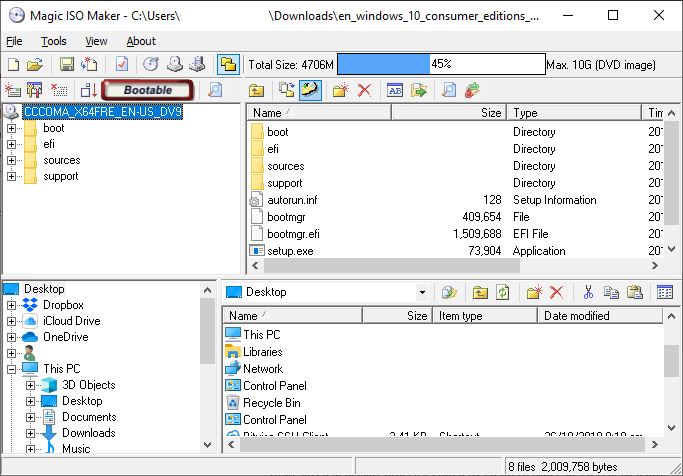
Task: Click the red X delete icon in ISO pane
Action: [365, 90]
